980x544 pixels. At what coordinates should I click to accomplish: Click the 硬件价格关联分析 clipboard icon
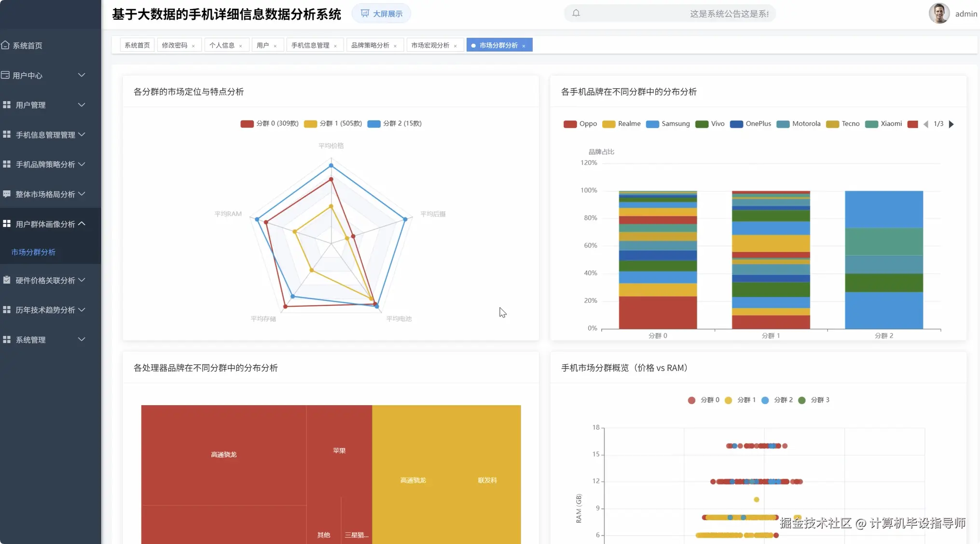click(7, 280)
